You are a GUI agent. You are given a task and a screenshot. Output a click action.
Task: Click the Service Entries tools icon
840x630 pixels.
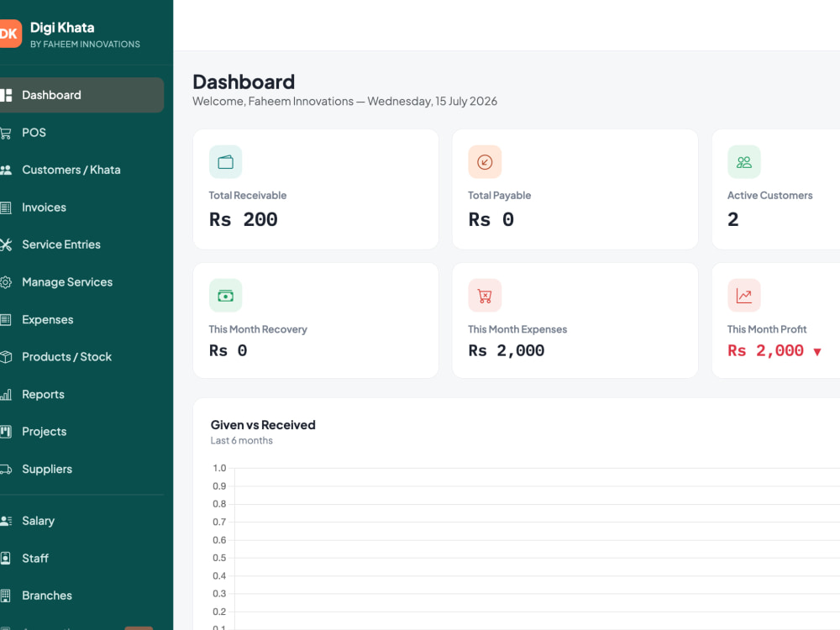coord(6,244)
